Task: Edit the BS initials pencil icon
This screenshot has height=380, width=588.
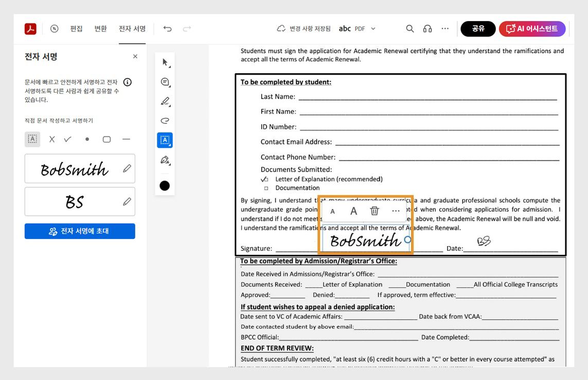Action: [127, 202]
